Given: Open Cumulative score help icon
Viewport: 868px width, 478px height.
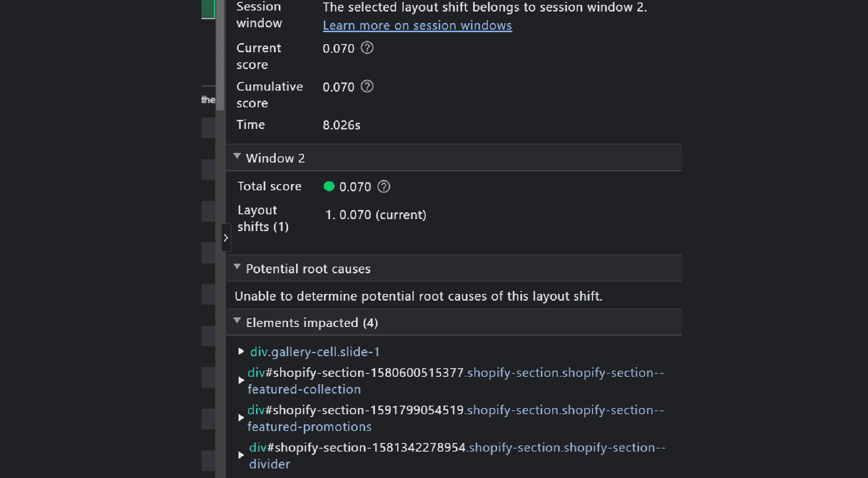Looking at the screenshot, I should (x=367, y=86).
